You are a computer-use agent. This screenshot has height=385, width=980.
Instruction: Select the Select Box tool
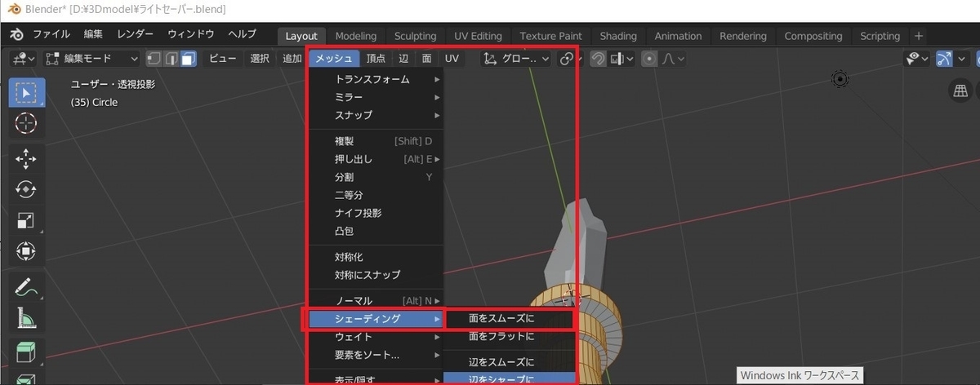[x=26, y=92]
